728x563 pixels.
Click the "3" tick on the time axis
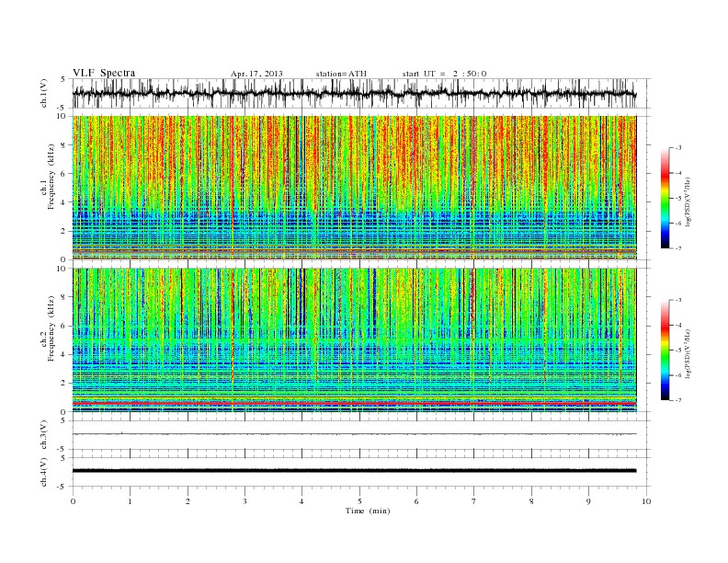click(x=245, y=501)
